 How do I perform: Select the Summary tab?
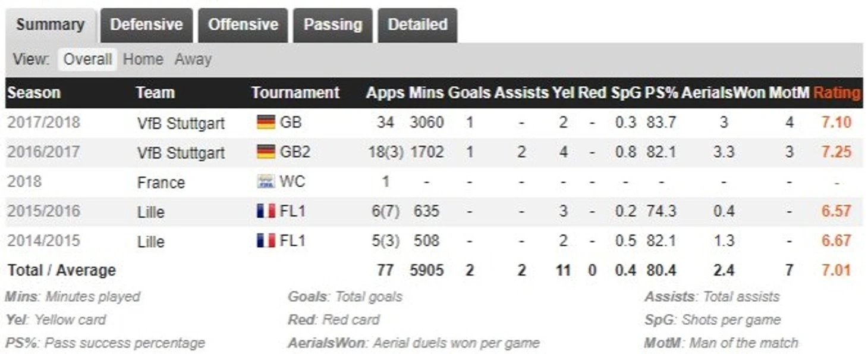coord(51,25)
